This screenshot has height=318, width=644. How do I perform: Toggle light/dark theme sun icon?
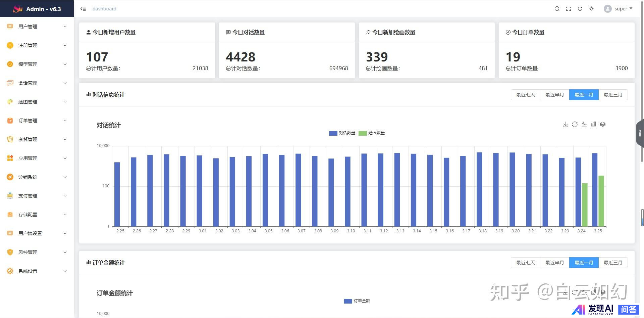click(x=591, y=9)
